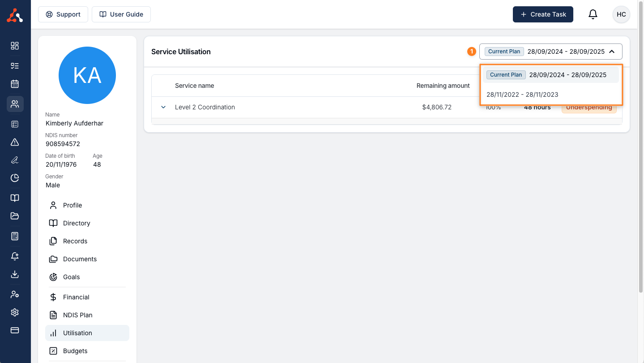Open the settings gear icon in sidebar

15,312
